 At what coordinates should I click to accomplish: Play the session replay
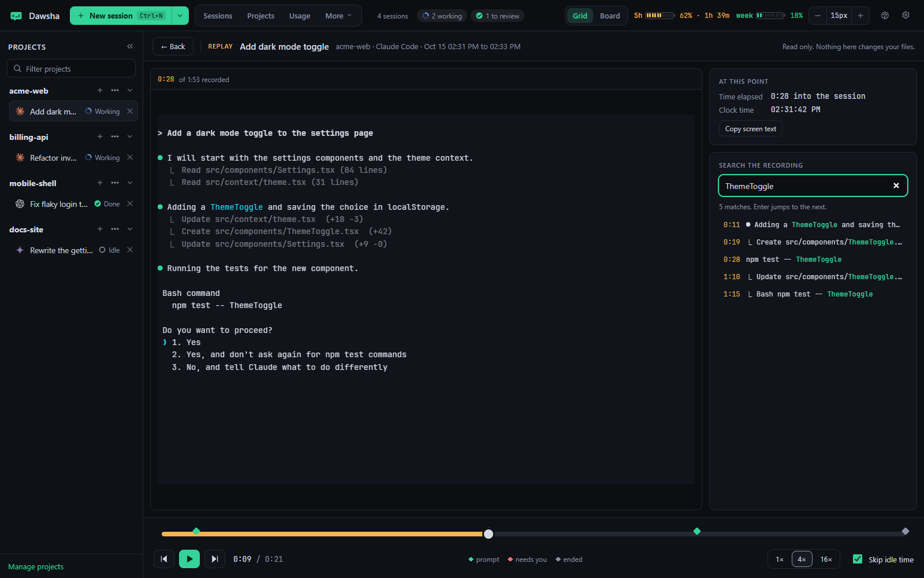[x=189, y=559]
